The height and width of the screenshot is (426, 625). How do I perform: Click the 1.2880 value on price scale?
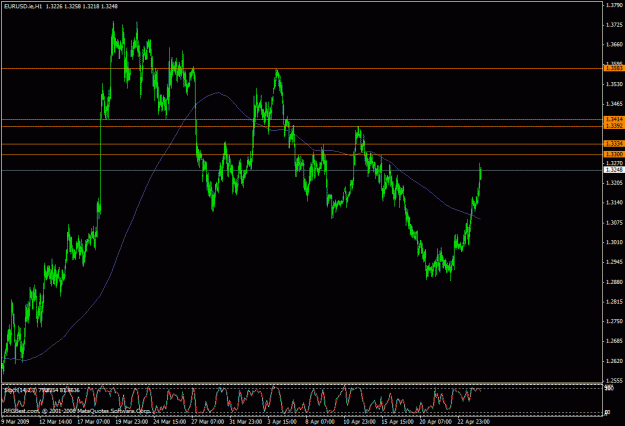point(614,282)
